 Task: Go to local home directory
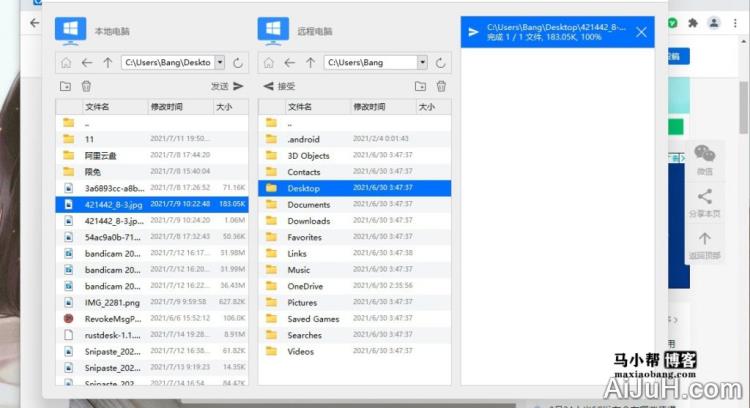point(66,63)
